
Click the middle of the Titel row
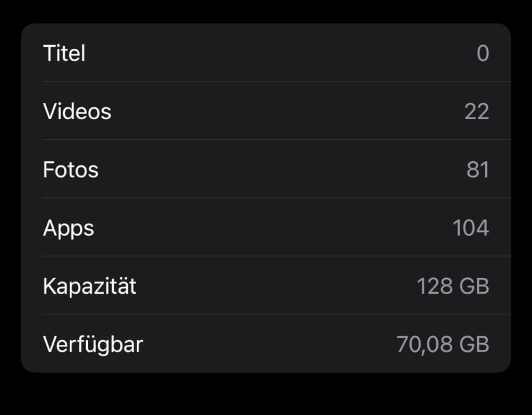(x=266, y=53)
